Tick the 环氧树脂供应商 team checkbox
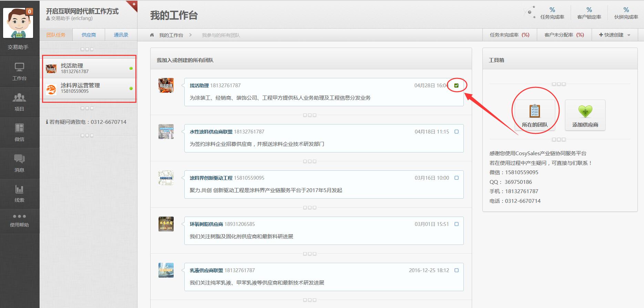 pos(457,224)
